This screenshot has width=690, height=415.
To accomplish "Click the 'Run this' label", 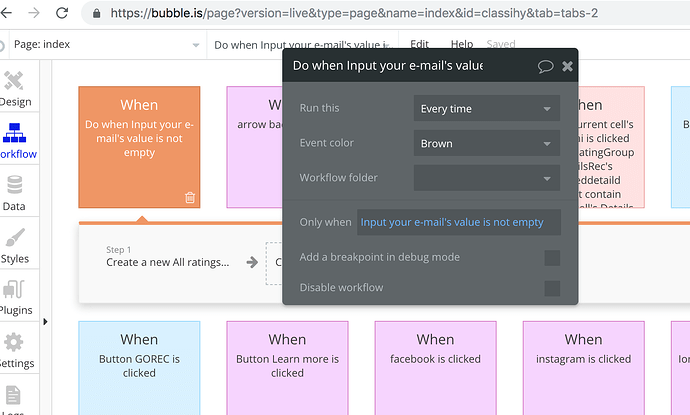I will 319,108.
